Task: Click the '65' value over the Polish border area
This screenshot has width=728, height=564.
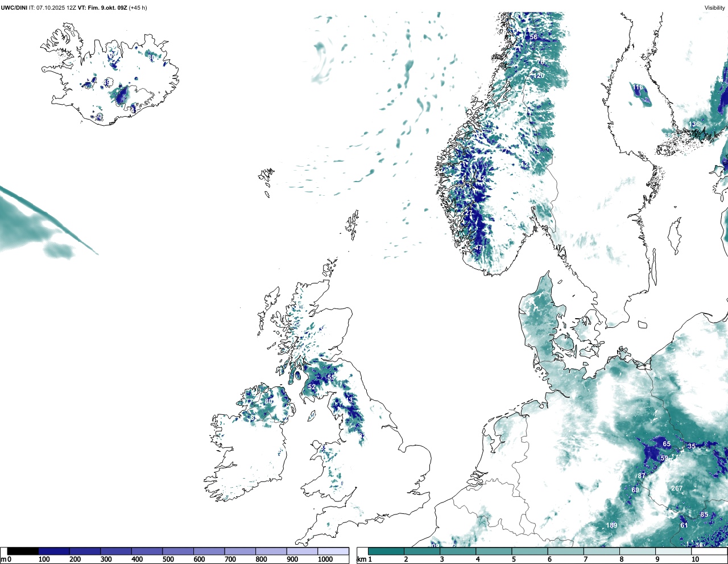Action: tap(667, 444)
